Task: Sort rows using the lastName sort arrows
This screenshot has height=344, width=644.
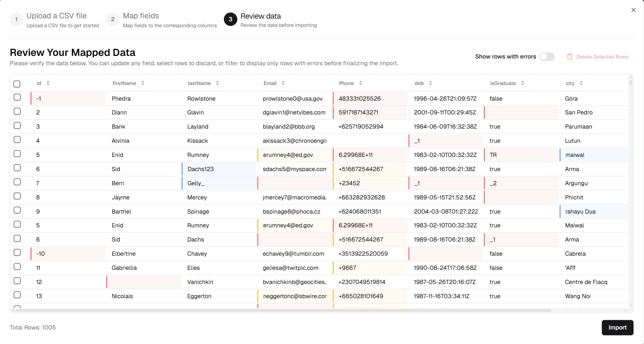Action: pos(218,83)
